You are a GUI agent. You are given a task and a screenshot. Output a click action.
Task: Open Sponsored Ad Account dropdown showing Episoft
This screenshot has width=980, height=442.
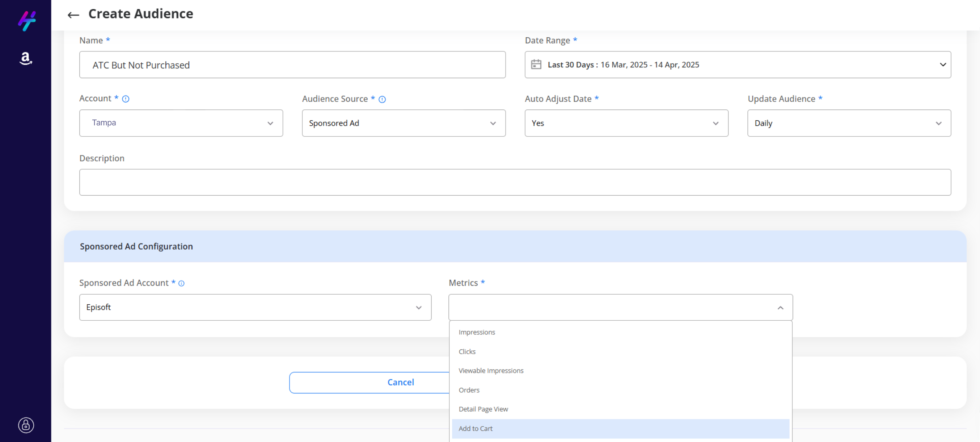point(255,307)
